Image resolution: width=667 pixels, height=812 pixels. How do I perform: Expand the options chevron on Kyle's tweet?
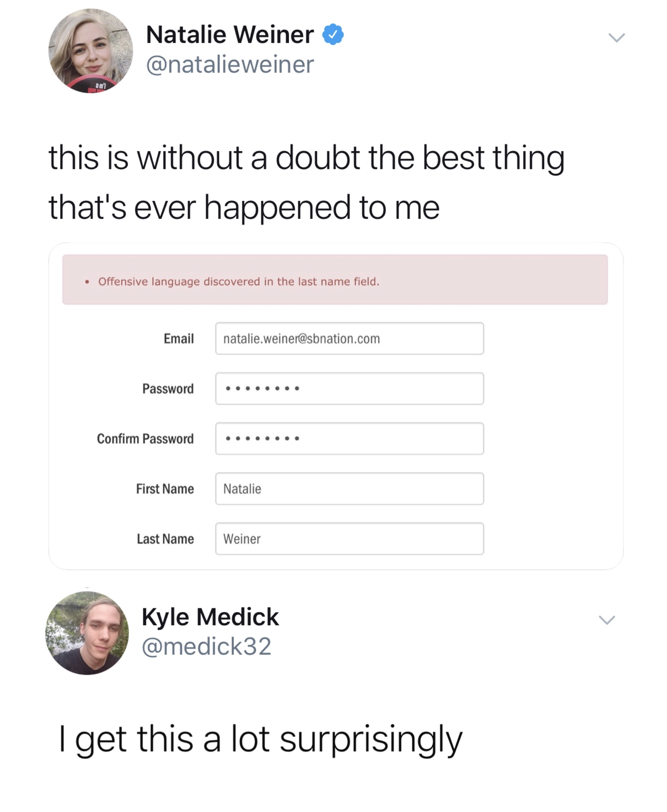[607, 620]
